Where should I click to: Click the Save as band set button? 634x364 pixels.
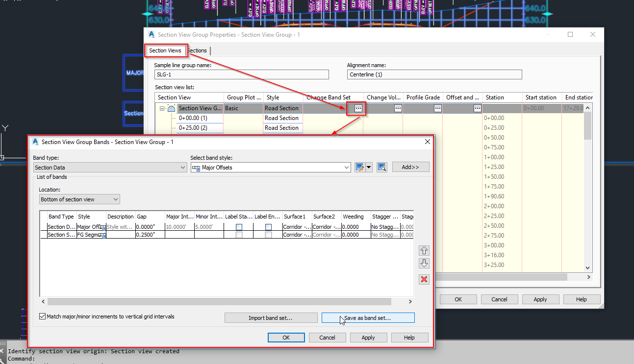point(368,317)
